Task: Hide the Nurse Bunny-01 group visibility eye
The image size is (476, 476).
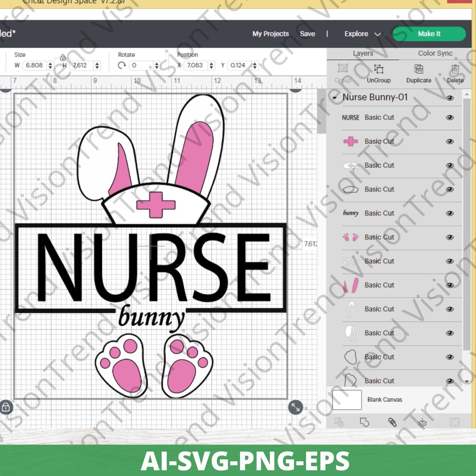Action: (450, 97)
